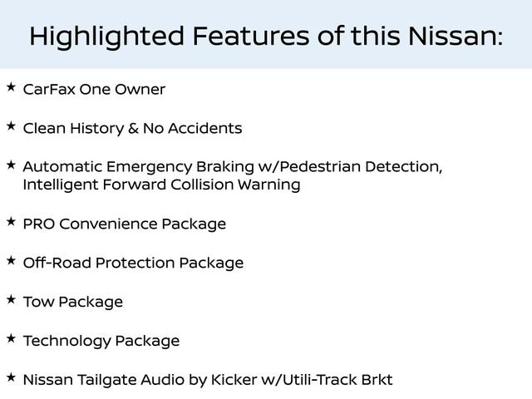Click the star beside Nissan Tailgate Audio
532x399 pixels.
(x=10, y=377)
